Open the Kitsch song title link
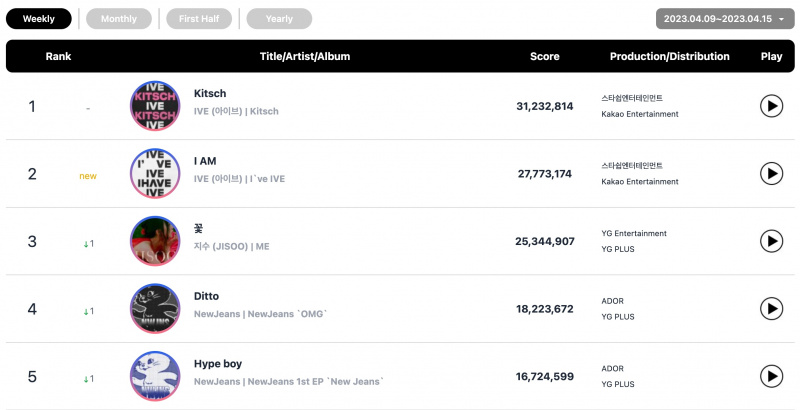 click(x=210, y=93)
